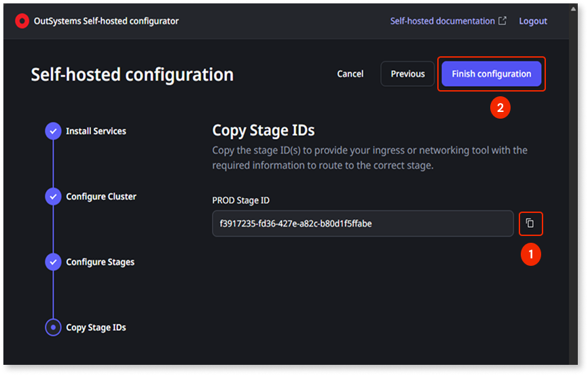Viewport: 588px width, 375px height.
Task: Click the 'Copy the stage ID(s)' description text
Action: [370, 158]
